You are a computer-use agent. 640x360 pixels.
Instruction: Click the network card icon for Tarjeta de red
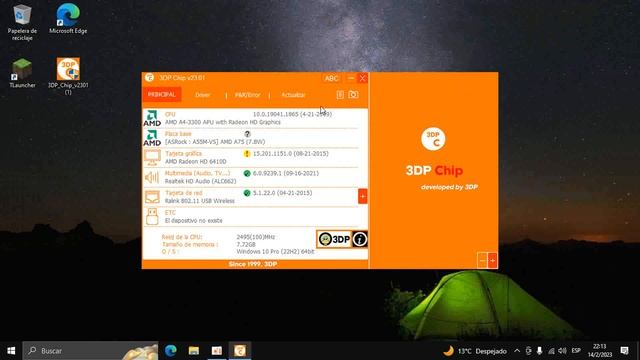tap(152, 197)
